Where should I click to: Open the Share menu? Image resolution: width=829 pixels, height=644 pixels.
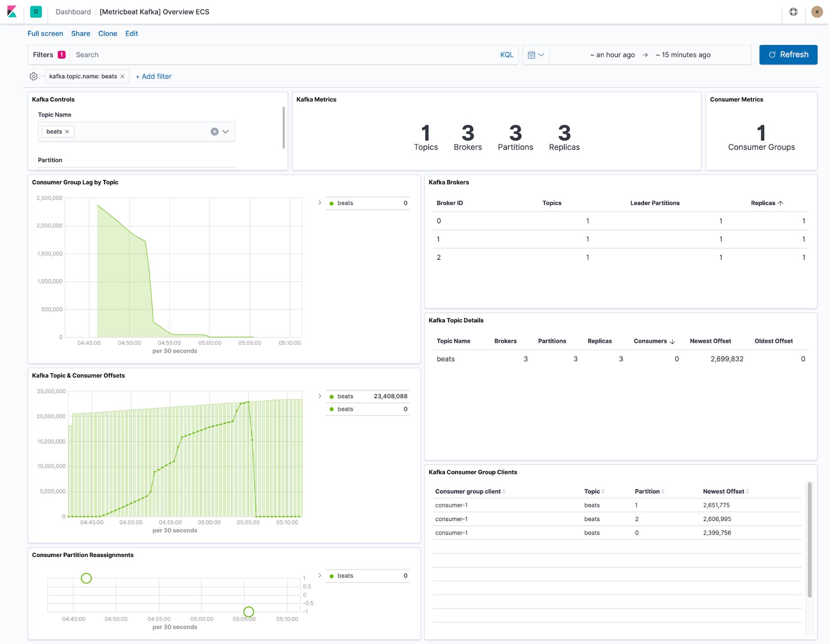click(80, 34)
